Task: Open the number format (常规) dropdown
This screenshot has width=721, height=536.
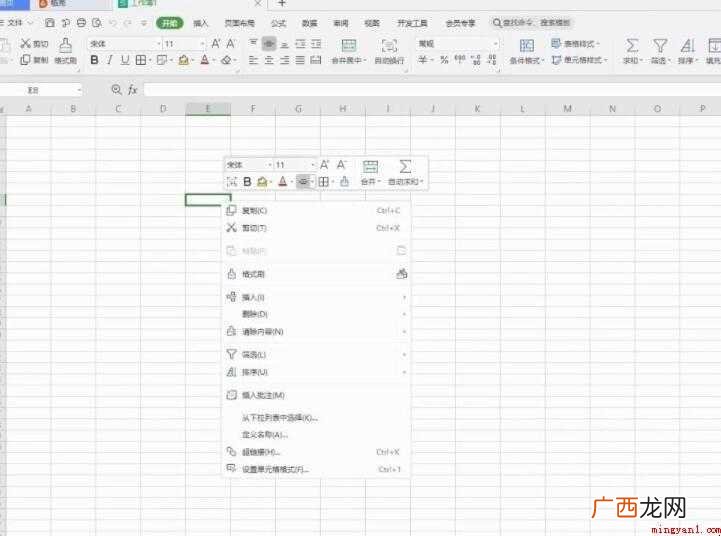Action: point(496,44)
